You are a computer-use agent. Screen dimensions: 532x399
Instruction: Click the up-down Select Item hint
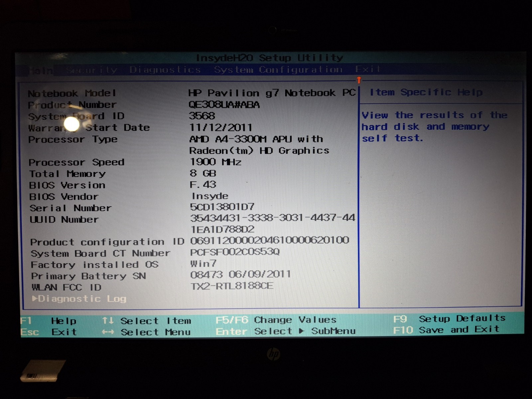pyautogui.click(x=146, y=321)
